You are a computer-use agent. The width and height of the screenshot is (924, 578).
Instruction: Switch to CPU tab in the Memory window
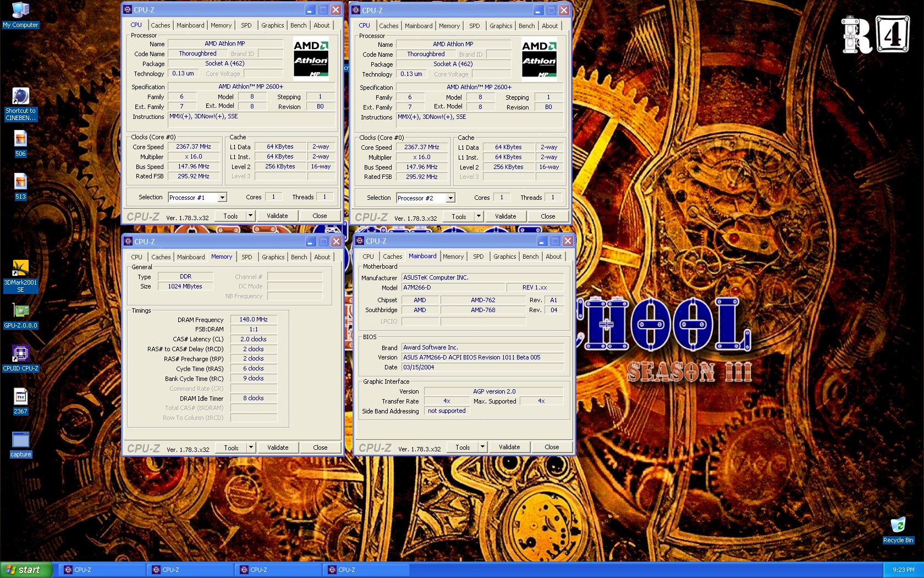(x=137, y=257)
